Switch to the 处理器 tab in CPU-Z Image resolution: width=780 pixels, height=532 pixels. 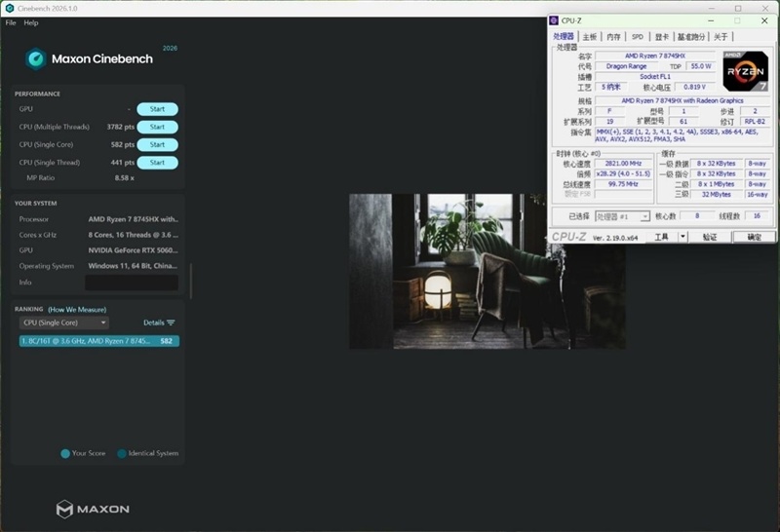tap(564, 36)
